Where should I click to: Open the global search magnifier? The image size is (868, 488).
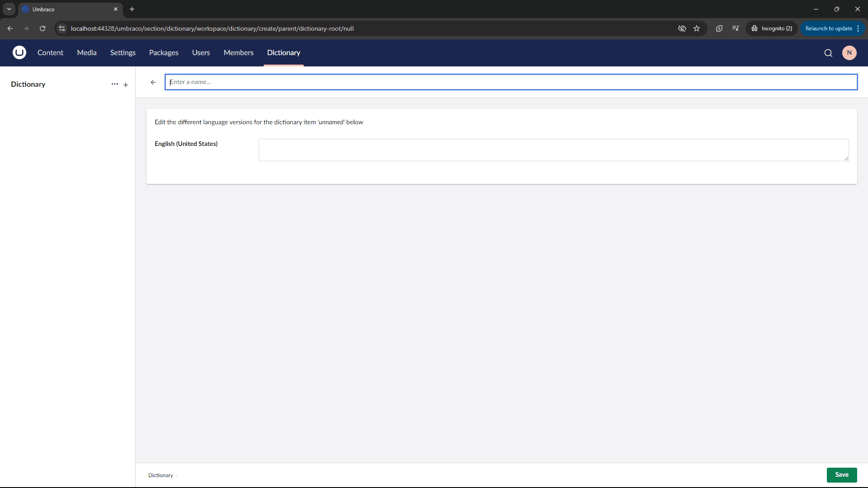click(828, 53)
